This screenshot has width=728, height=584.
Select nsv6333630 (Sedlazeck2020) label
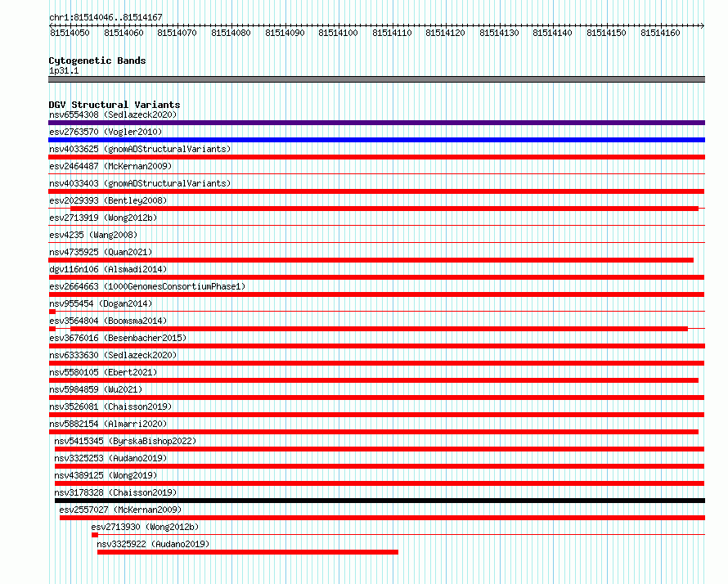coord(113,355)
